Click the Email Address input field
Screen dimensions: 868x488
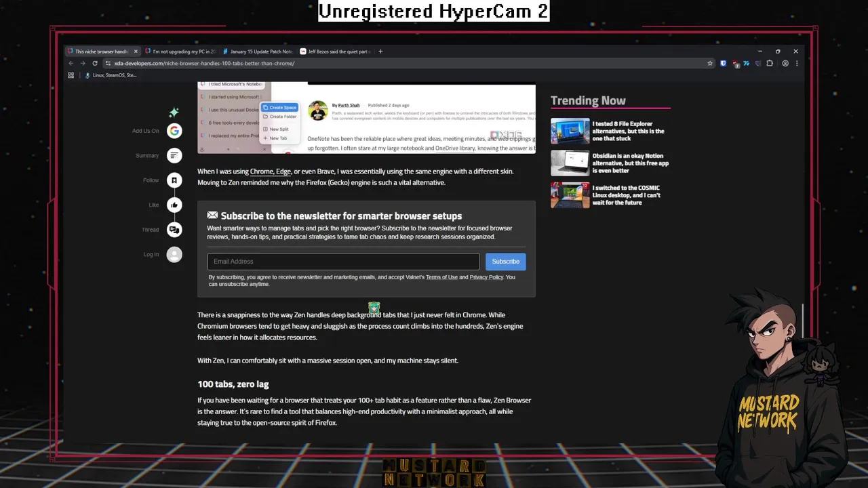pos(343,262)
